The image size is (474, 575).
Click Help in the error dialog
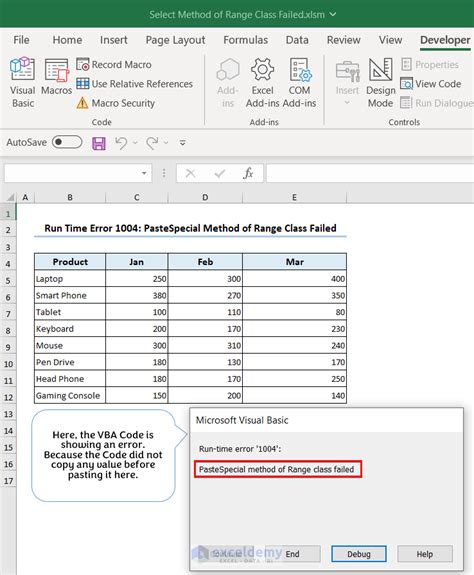[x=425, y=554]
